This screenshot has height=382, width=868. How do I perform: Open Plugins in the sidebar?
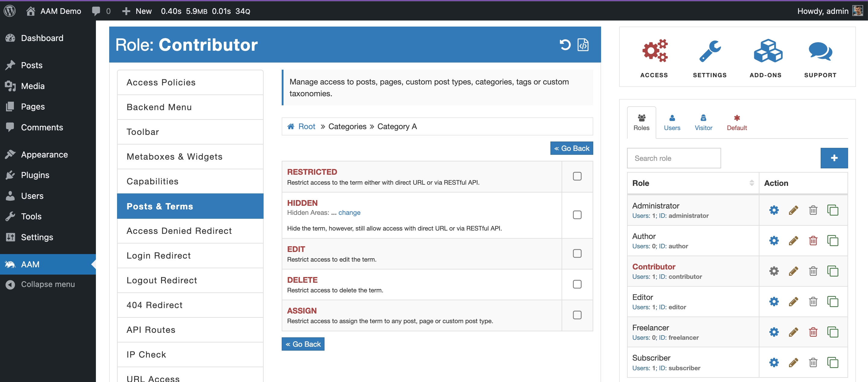pos(48,175)
